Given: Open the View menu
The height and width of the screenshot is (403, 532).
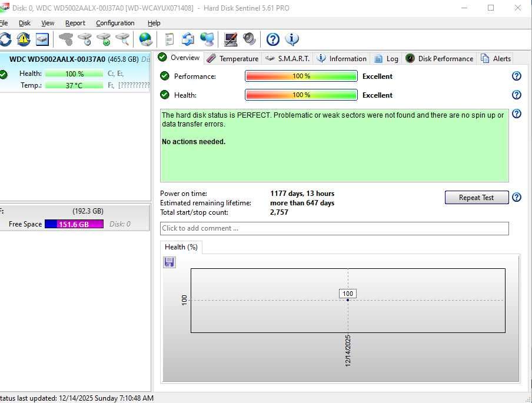Looking at the screenshot, I should click(48, 23).
